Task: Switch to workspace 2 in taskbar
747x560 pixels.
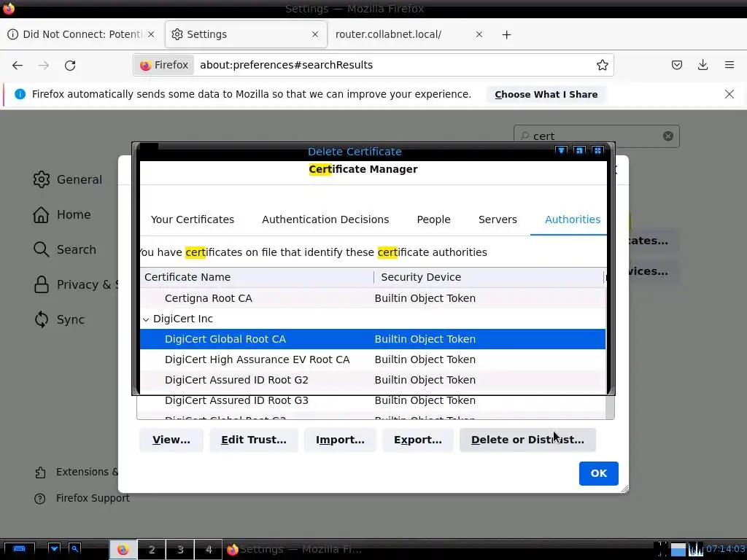Action: pos(152,550)
